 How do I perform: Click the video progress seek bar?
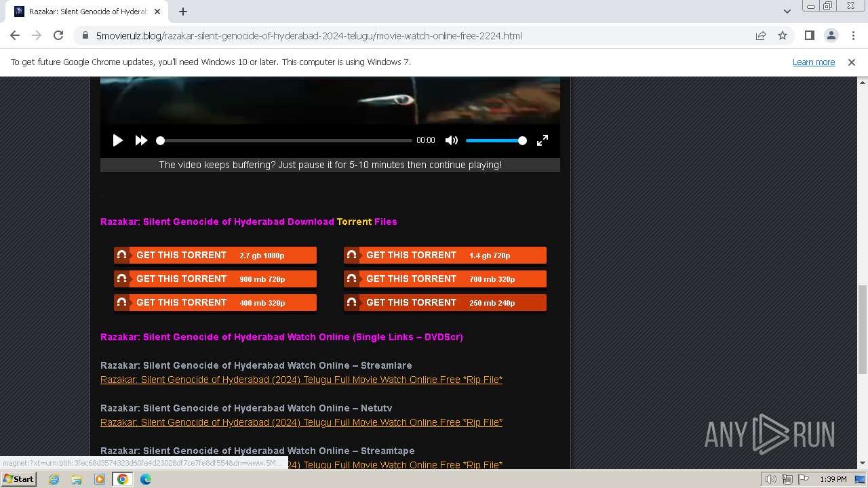284,140
